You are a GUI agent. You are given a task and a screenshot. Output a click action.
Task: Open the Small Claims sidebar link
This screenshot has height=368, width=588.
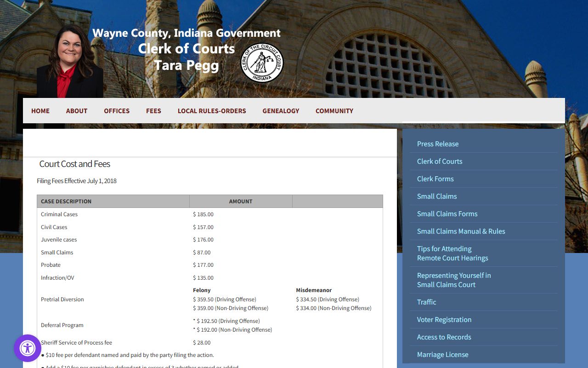[437, 196]
